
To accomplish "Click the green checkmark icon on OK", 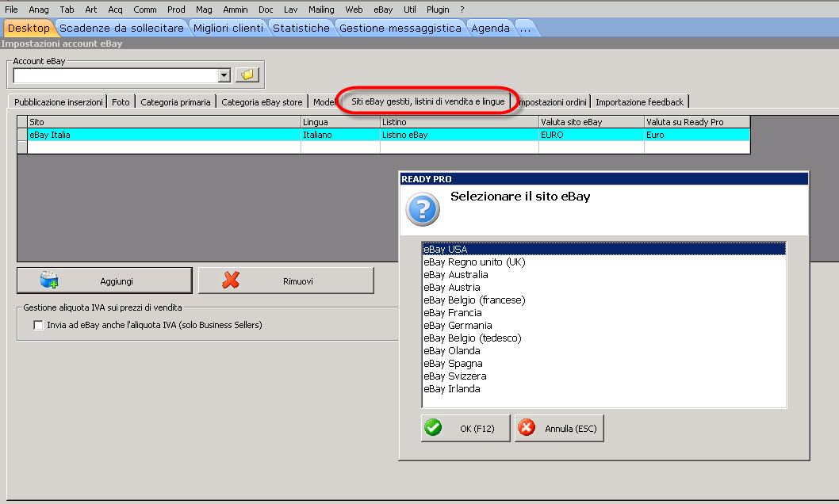I will (x=433, y=428).
